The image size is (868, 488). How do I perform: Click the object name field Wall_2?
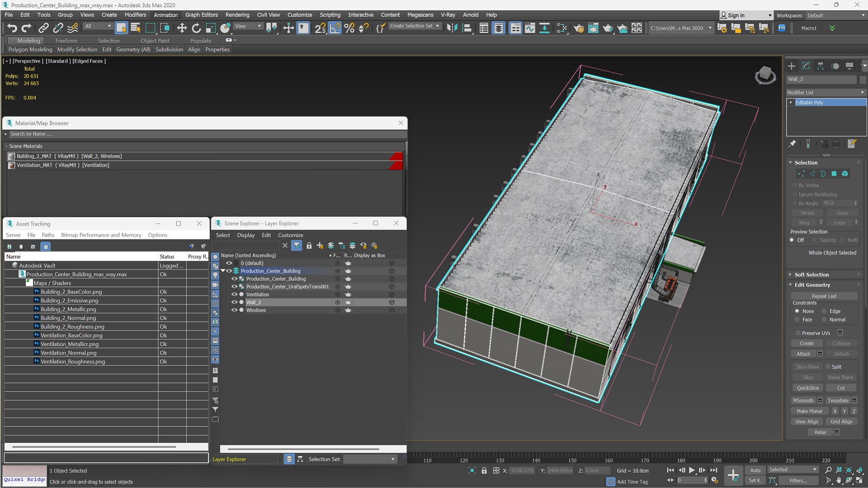pyautogui.click(x=821, y=80)
